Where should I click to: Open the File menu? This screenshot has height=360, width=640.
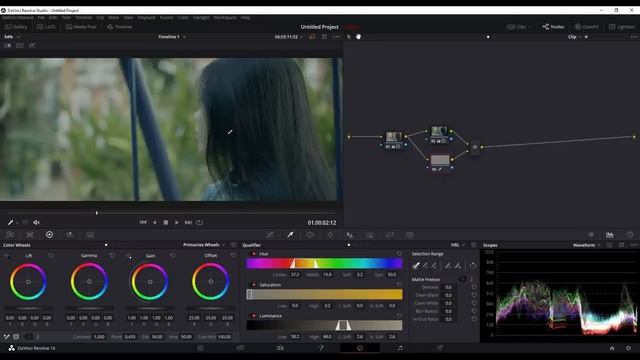(x=41, y=18)
